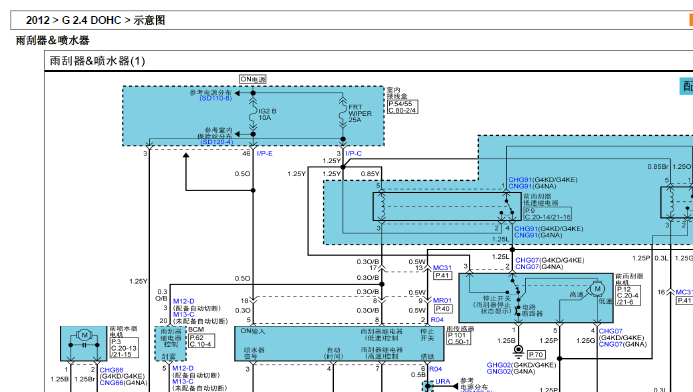Open M12-D link beside BCM pin 3

click(183, 301)
